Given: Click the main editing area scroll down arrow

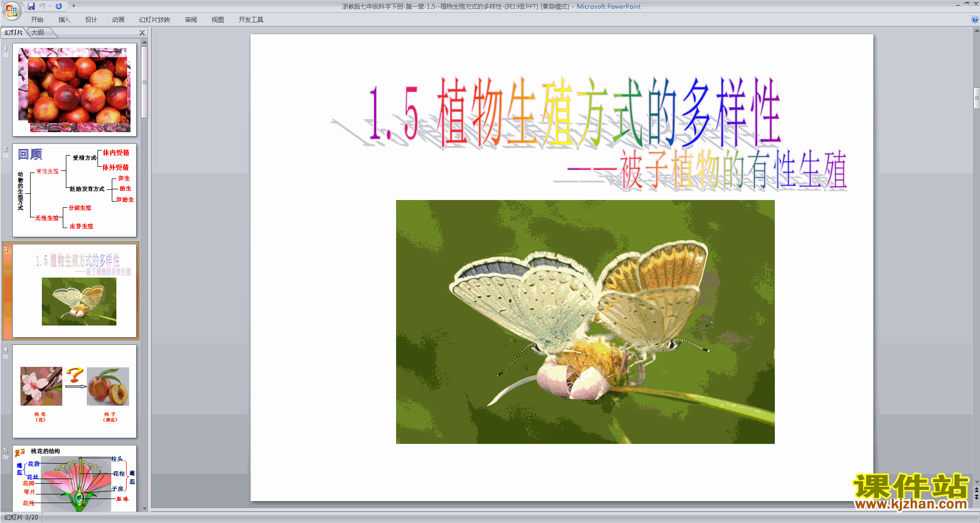Looking at the screenshot, I should pyautogui.click(x=976, y=482).
